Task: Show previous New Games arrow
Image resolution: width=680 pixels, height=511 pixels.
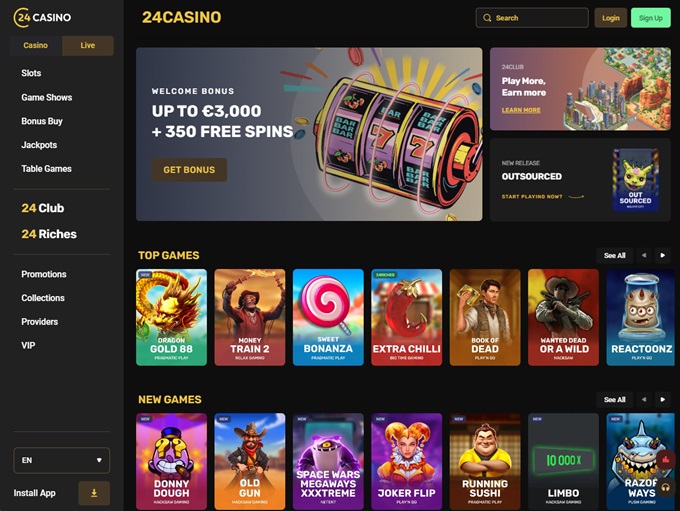Action: [644, 400]
